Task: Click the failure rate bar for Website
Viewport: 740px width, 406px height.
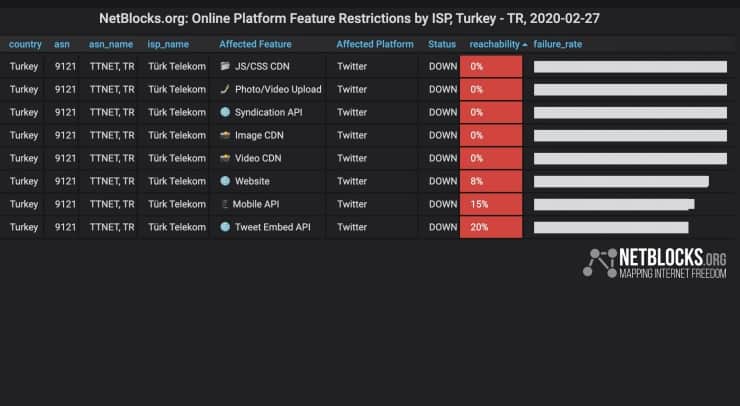Action: [621, 181]
